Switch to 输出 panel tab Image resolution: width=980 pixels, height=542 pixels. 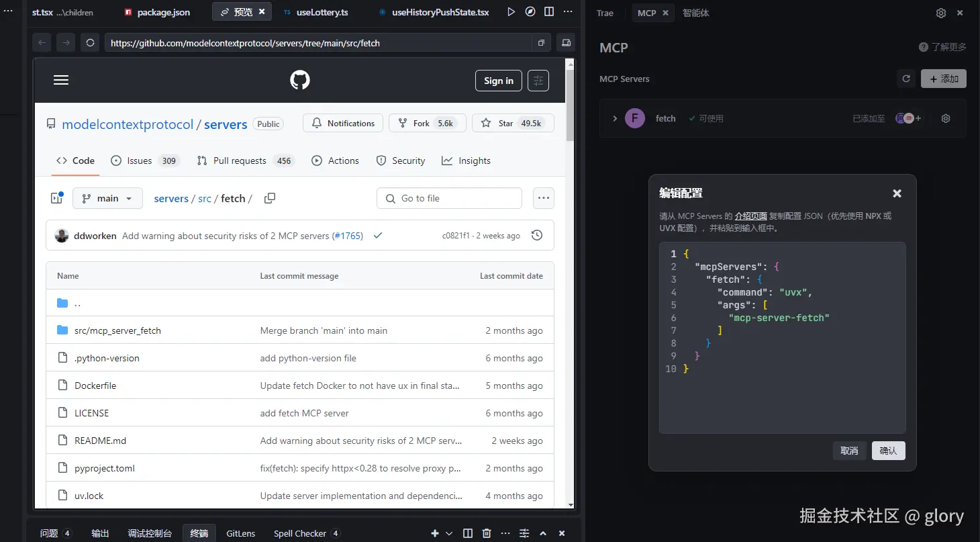pyautogui.click(x=100, y=533)
